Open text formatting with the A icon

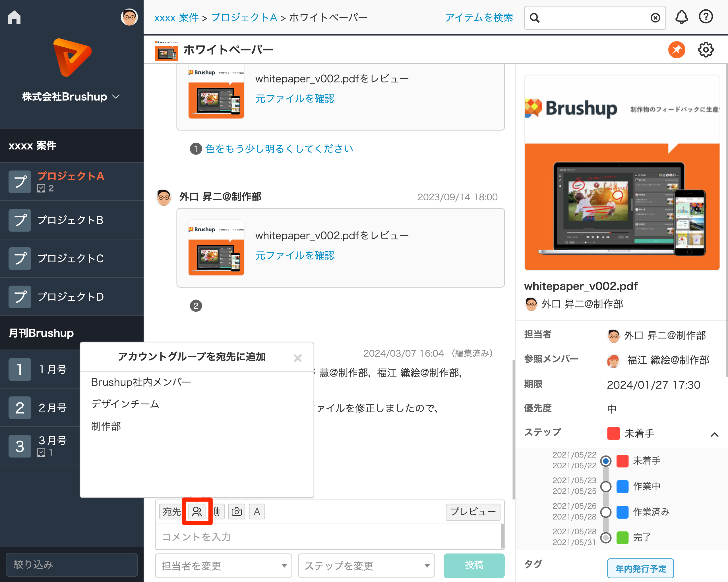(x=257, y=512)
